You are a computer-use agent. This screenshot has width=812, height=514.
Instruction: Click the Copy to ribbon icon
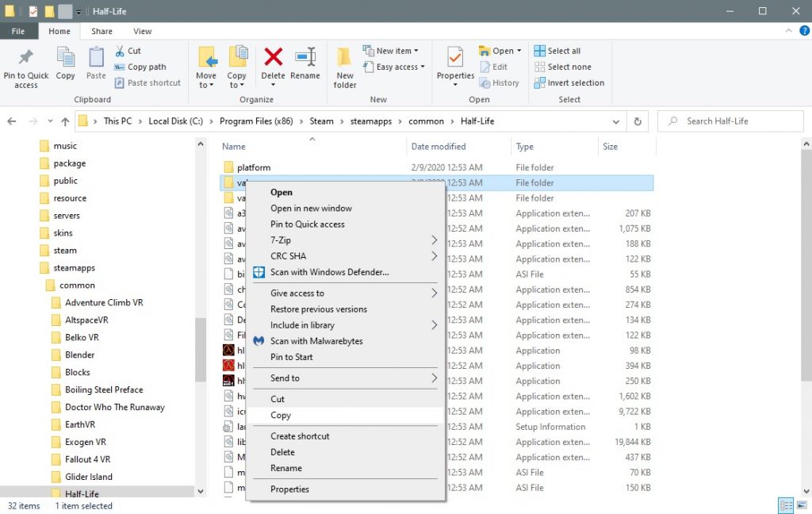click(236, 67)
